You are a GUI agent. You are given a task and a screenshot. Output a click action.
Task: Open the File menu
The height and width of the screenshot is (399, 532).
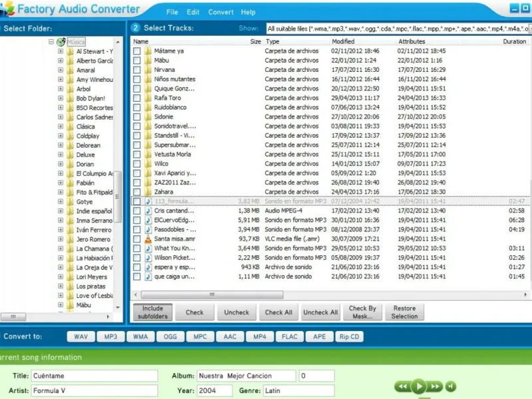click(x=172, y=12)
